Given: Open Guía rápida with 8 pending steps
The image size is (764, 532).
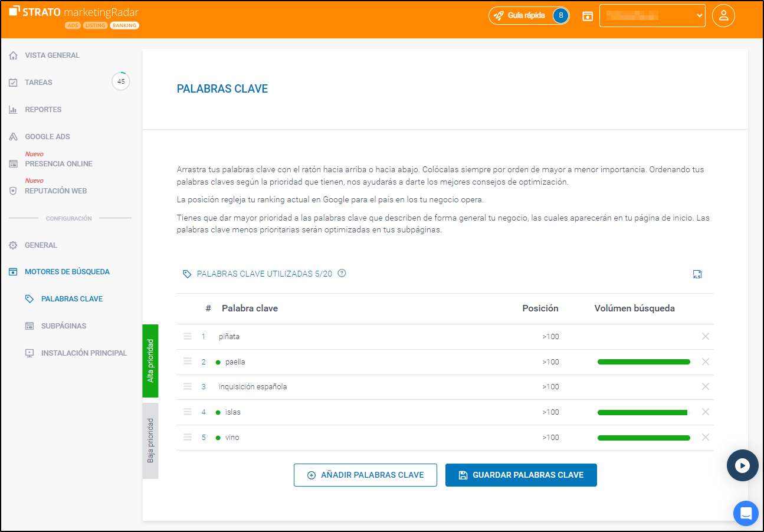Looking at the screenshot, I should (529, 16).
